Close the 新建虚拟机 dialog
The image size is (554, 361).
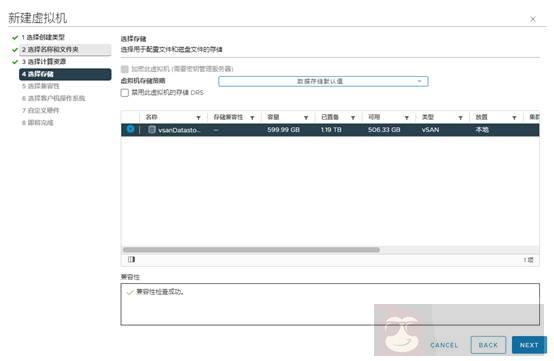click(533, 19)
